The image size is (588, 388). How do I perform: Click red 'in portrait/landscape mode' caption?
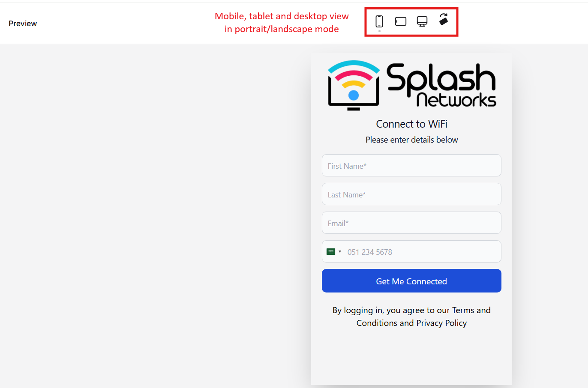pos(282,29)
